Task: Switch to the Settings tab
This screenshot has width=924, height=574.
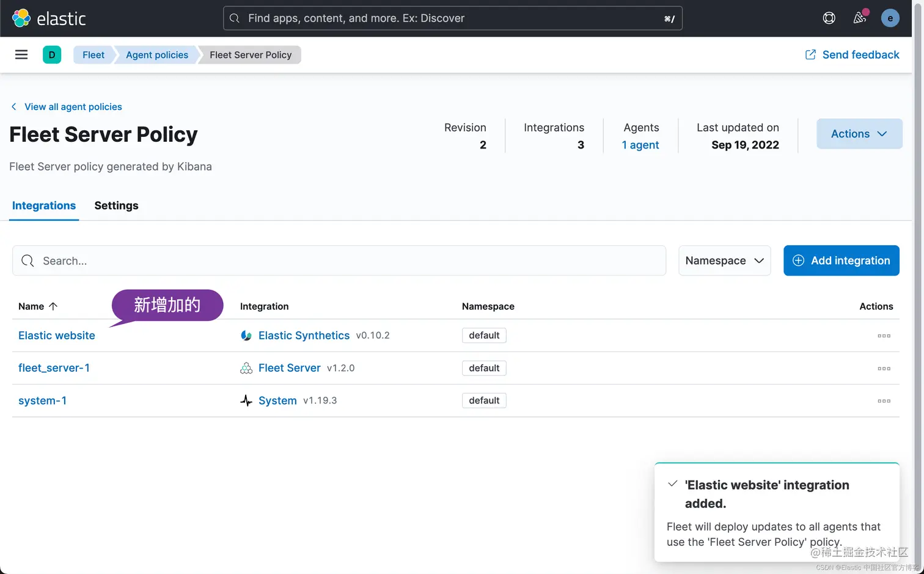Action: (116, 205)
